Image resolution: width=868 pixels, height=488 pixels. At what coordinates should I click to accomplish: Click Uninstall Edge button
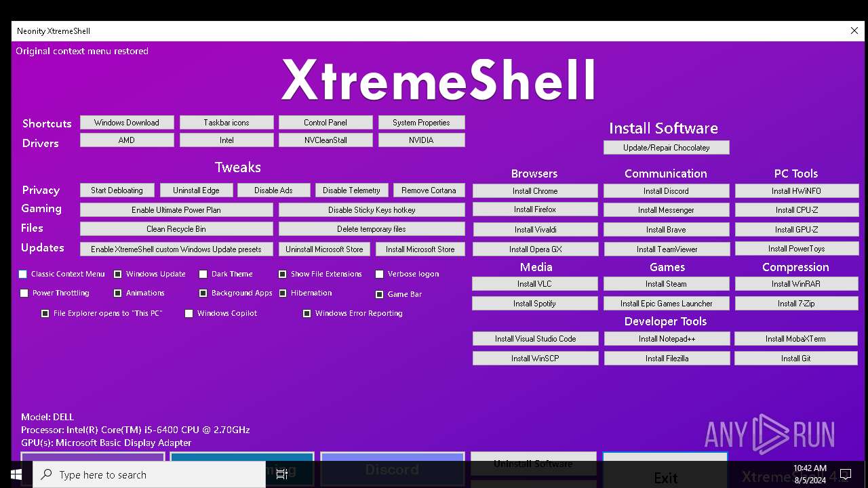[195, 190]
